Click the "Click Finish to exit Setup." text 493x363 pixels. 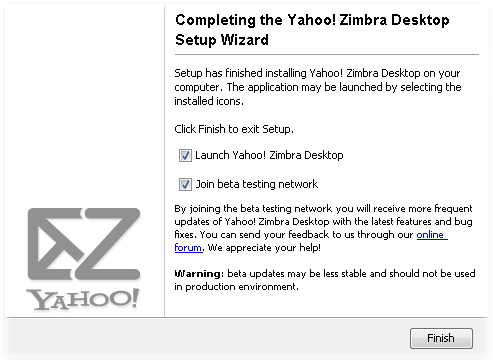(234, 129)
